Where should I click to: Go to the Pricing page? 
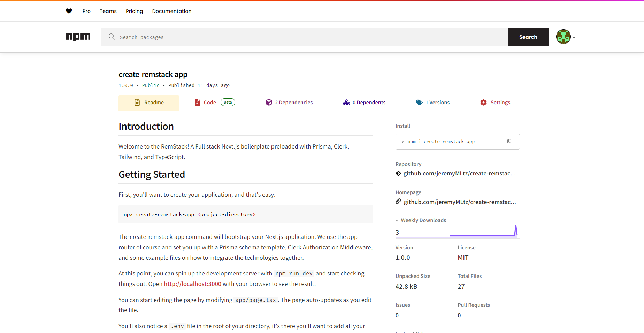[134, 11]
